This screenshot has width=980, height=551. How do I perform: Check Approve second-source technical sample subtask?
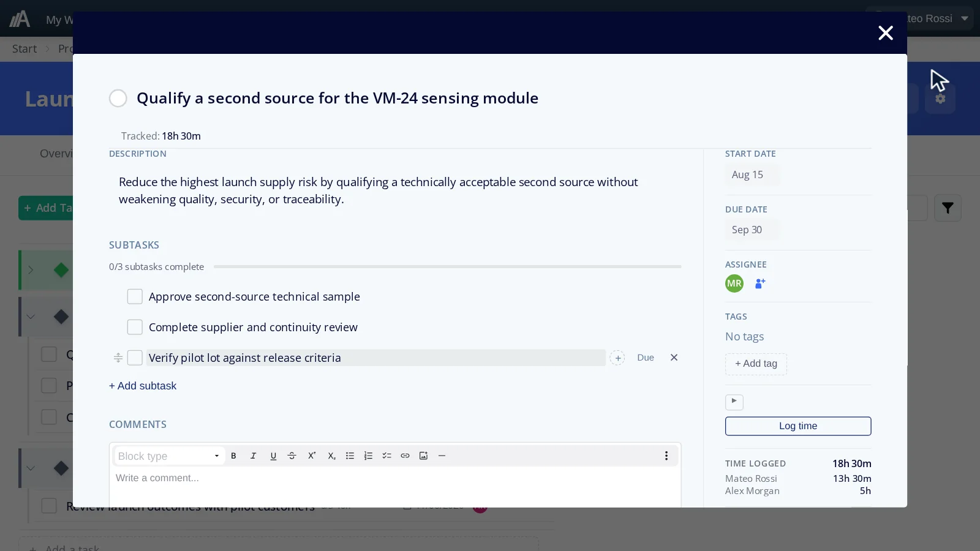[x=135, y=296]
